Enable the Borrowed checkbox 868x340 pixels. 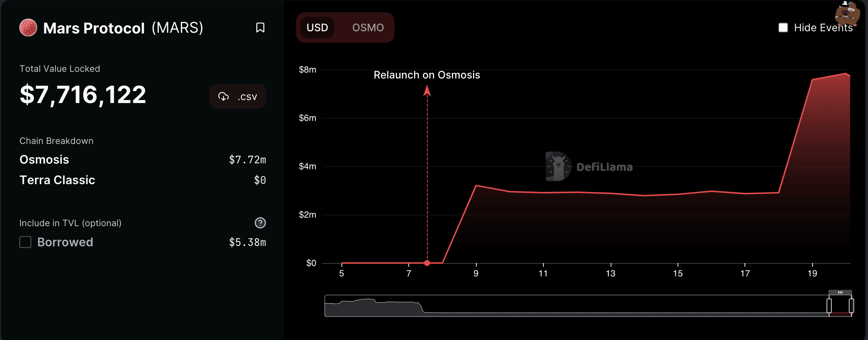[x=25, y=242]
